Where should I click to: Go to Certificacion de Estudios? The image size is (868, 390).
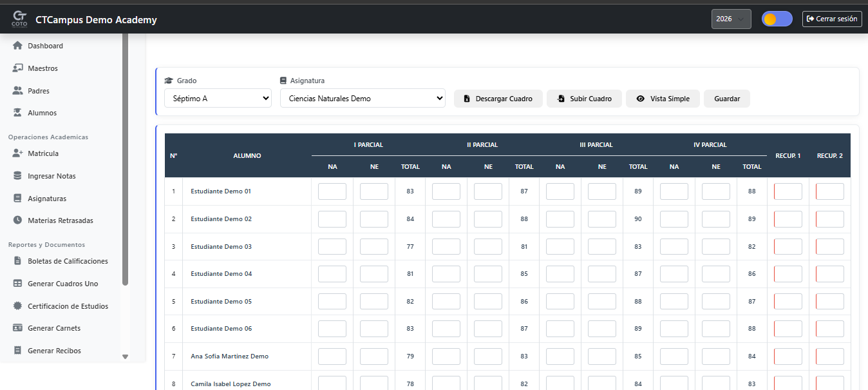(x=68, y=306)
